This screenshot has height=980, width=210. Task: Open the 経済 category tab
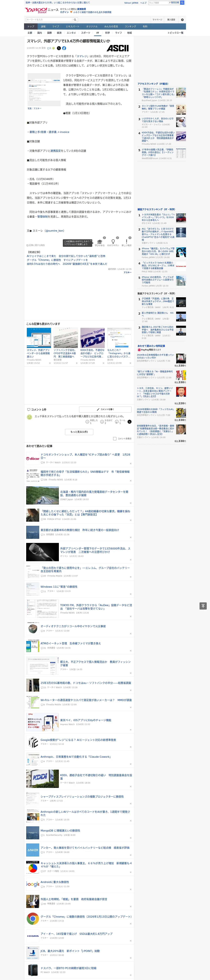(x=59, y=33)
